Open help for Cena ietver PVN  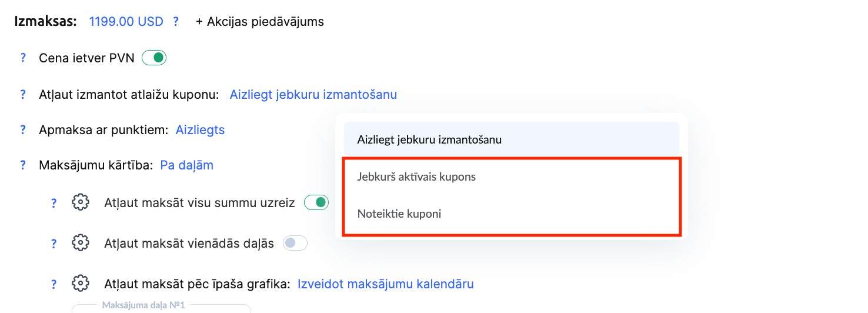click(x=24, y=58)
